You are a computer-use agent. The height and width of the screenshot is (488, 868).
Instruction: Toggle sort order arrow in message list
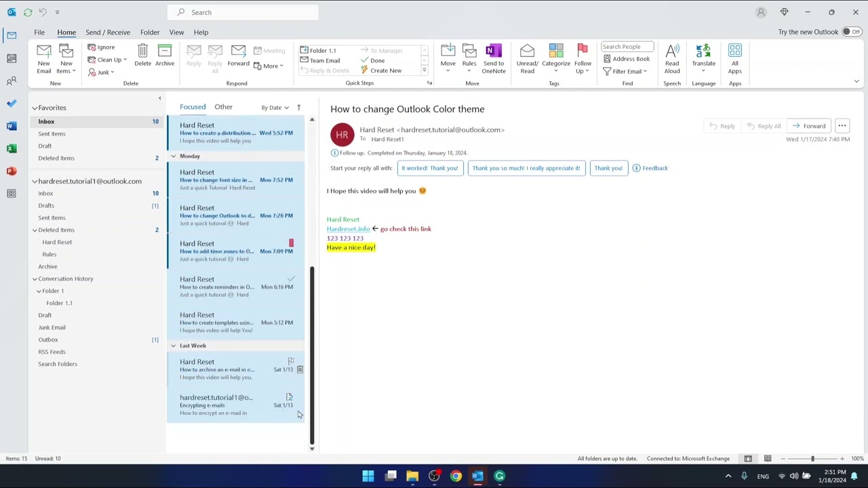(x=298, y=107)
